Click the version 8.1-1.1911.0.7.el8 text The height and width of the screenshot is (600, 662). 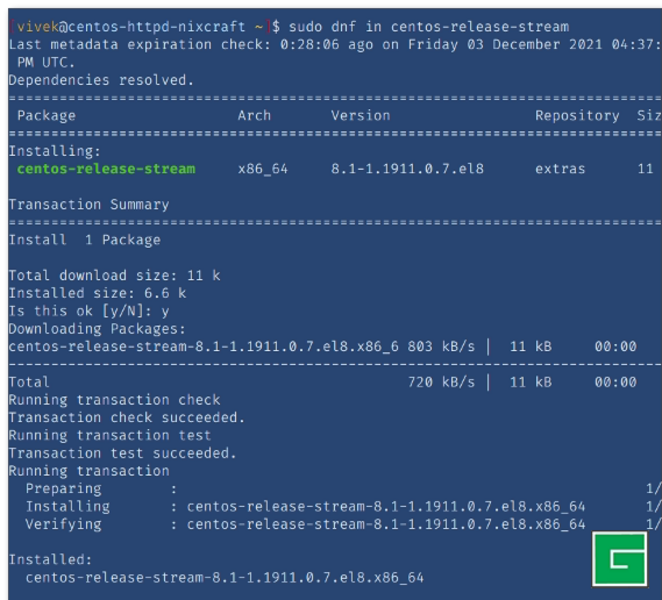[407, 168]
